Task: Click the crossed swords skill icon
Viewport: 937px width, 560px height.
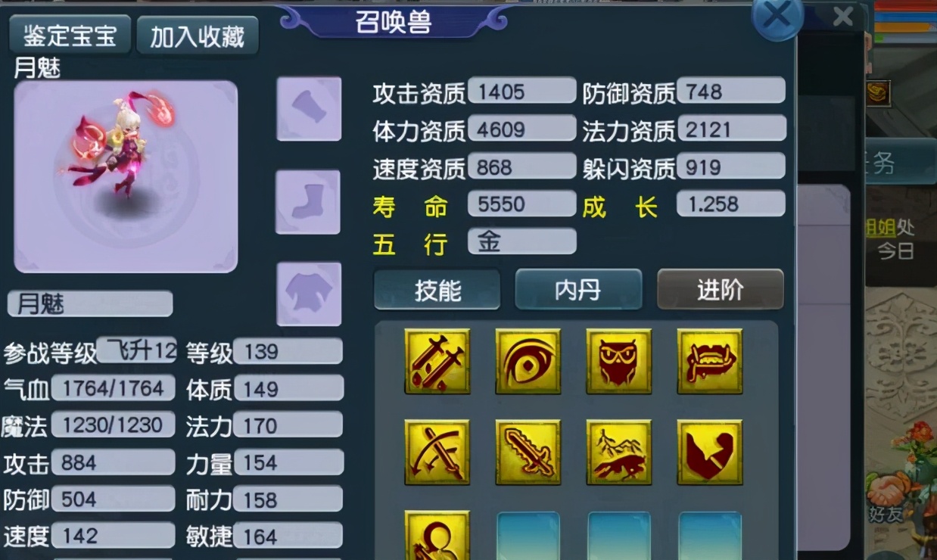Action: click(437, 362)
